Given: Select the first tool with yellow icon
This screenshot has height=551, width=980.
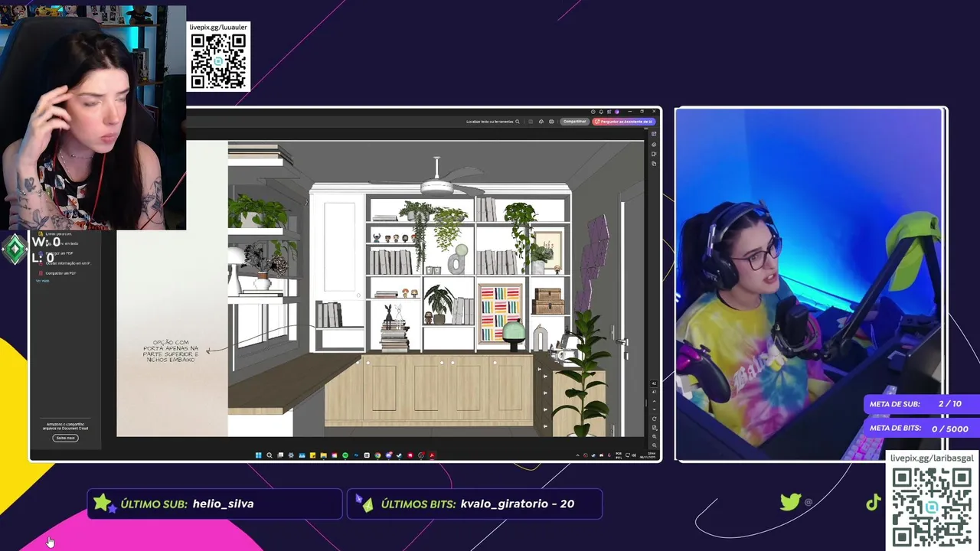Looking at the screenshot, I should (54, 234).
